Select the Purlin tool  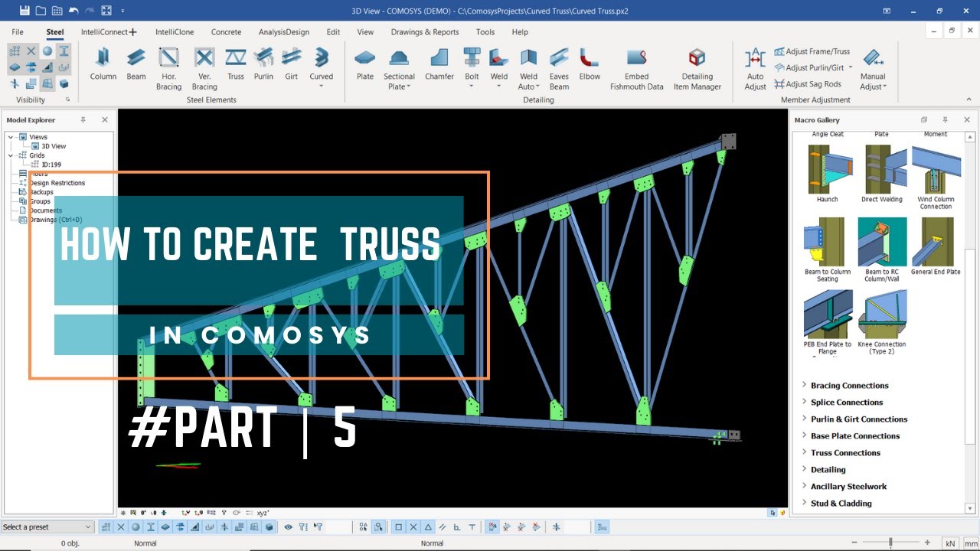[263, 64]
